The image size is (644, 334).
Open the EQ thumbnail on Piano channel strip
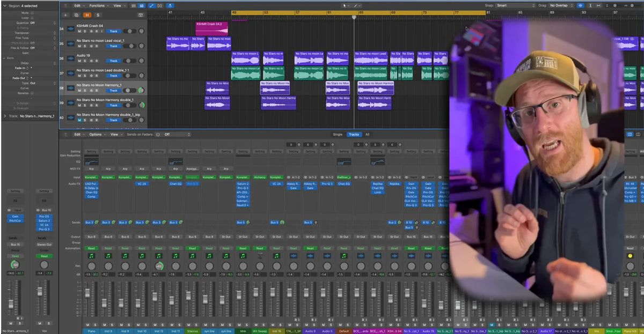point(91,161)
